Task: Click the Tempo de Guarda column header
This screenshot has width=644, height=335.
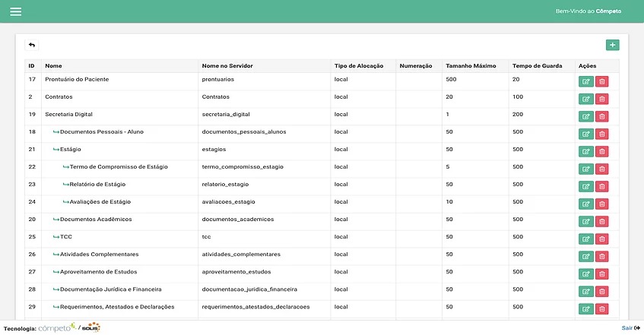Action: [x=537, y=66]
